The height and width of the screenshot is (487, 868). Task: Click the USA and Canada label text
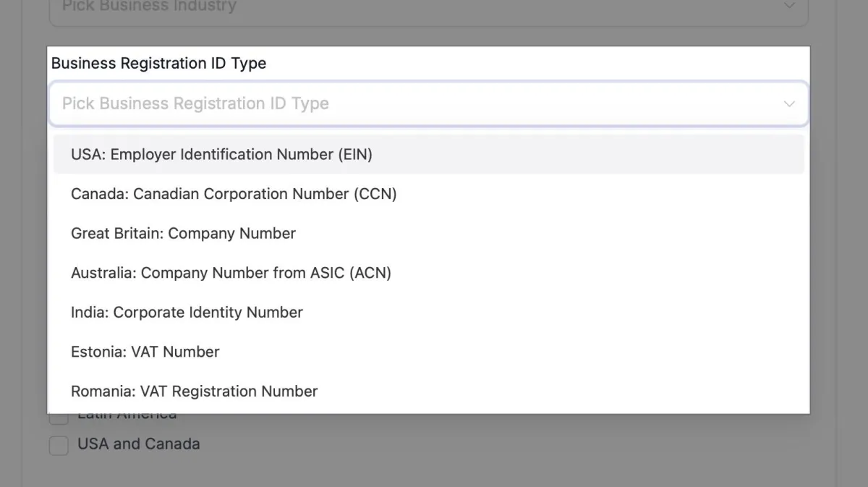point(139,444)
